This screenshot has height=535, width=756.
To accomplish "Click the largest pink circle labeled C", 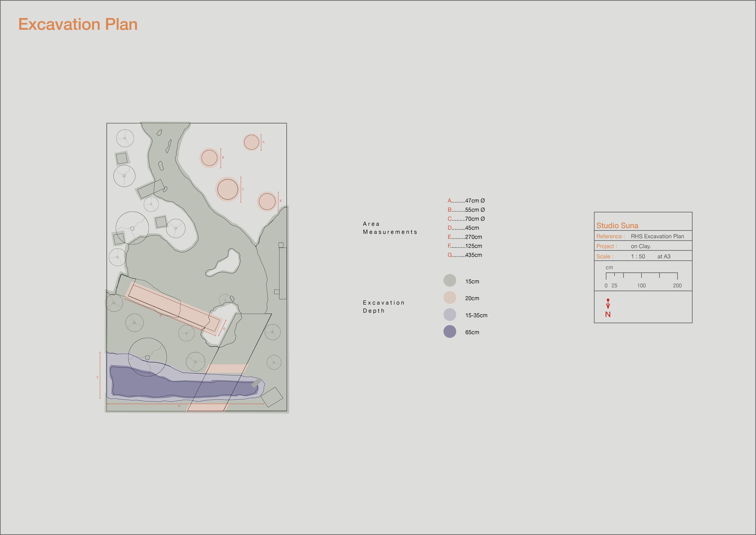I will 227,189.
